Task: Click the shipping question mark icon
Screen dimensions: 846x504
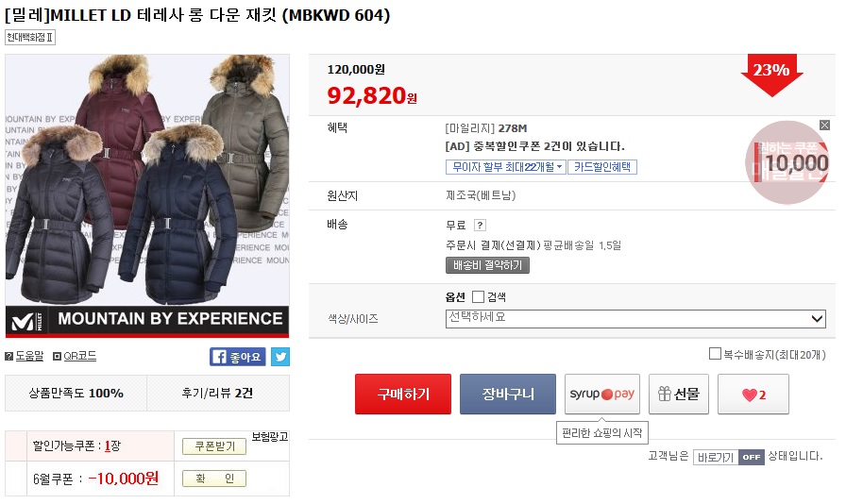Action: (480, 225)
